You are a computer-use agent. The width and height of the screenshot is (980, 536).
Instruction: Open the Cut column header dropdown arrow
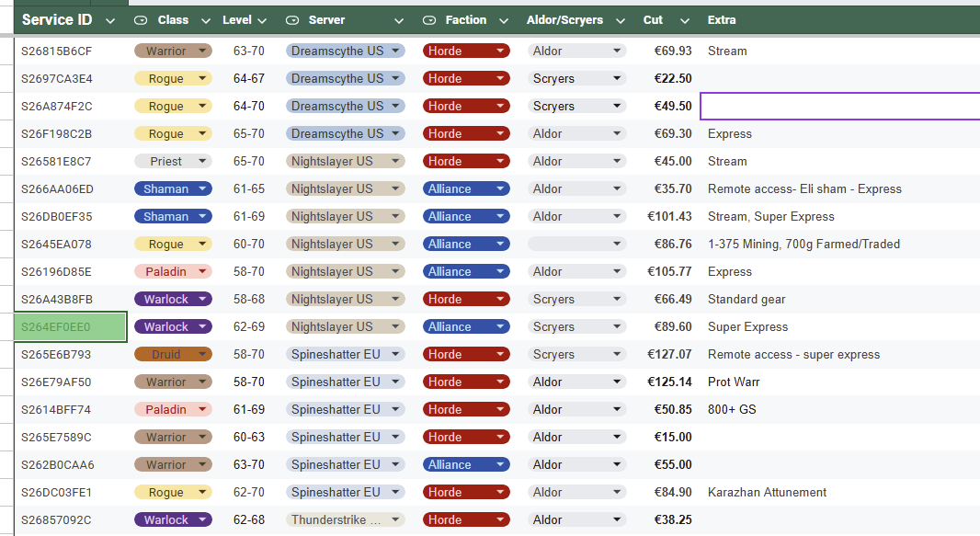[685, 20]
